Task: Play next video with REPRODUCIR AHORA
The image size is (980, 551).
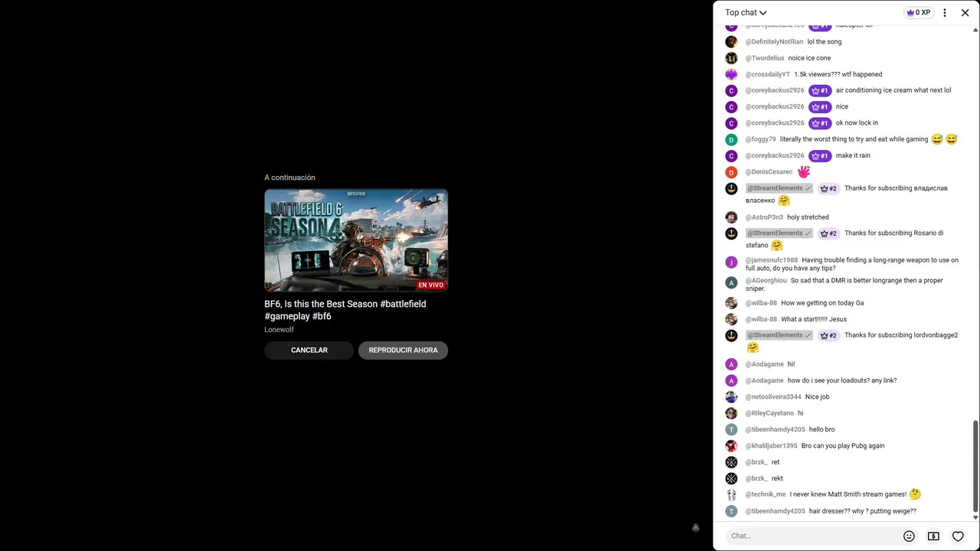Action: [403, 350]
